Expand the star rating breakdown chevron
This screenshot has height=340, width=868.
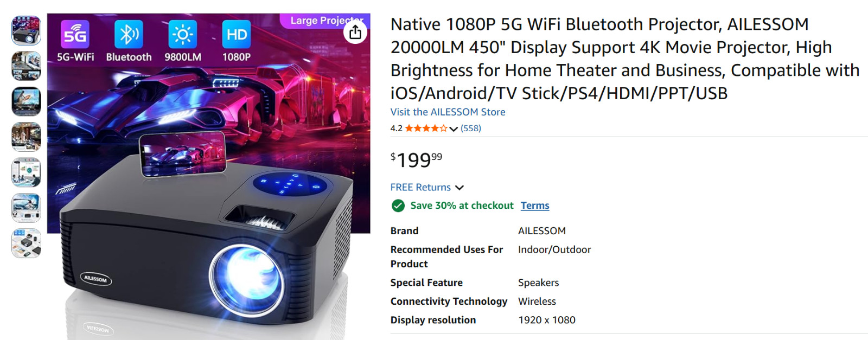(454, 129)
